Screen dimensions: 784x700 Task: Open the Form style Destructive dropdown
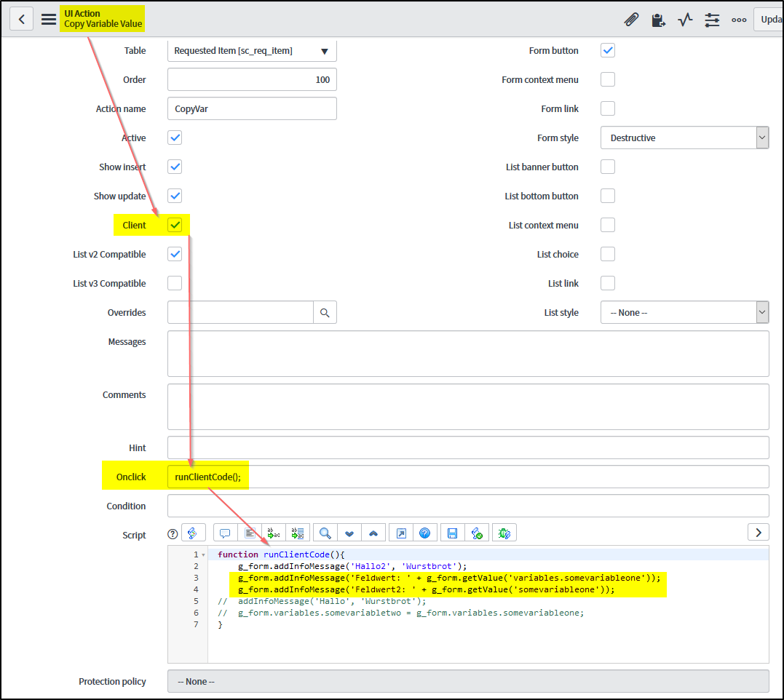coord(684,138)
